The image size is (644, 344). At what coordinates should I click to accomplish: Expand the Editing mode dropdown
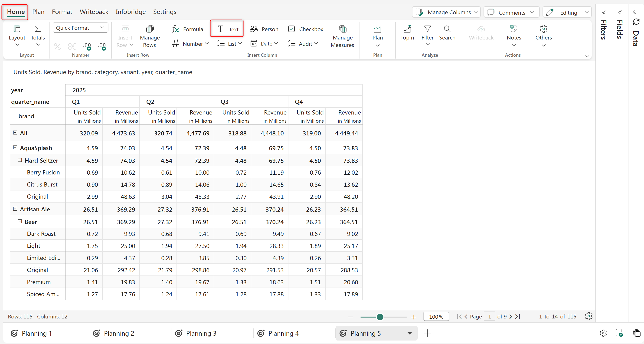pyautogui.click(x=586, y=12)
